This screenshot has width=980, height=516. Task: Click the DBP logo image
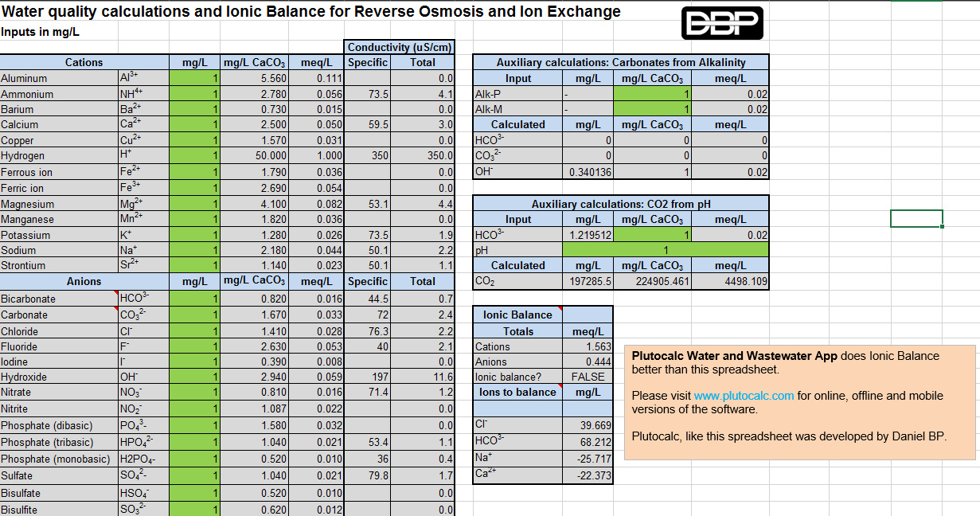(723, 23)
